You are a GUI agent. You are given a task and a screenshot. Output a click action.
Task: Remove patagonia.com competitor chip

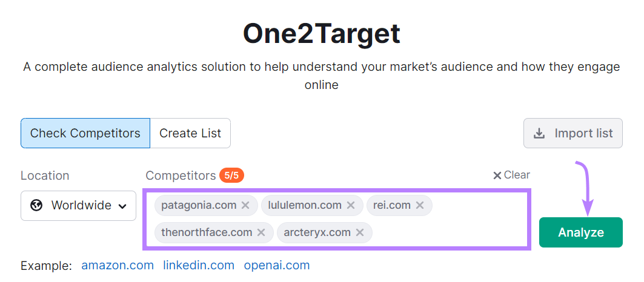click(x=245, y=205)
